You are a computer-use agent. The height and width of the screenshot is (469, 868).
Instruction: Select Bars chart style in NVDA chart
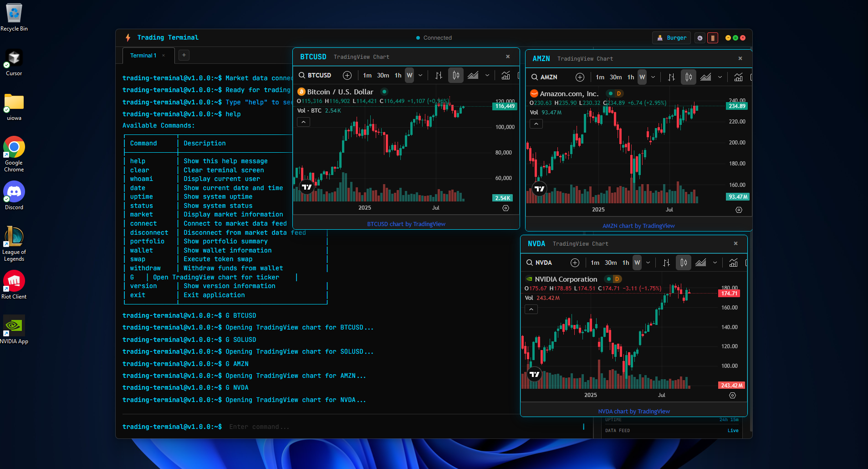coord(666,263)
